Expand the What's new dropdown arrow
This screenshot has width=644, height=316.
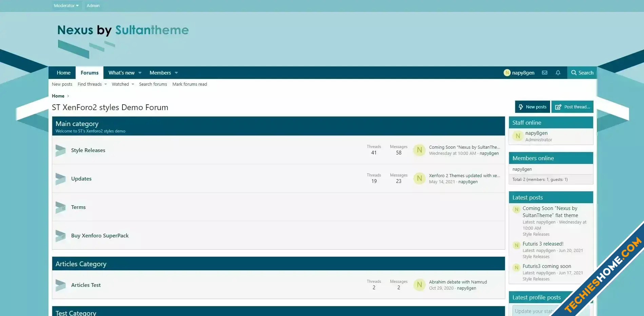tap(140, 73)
